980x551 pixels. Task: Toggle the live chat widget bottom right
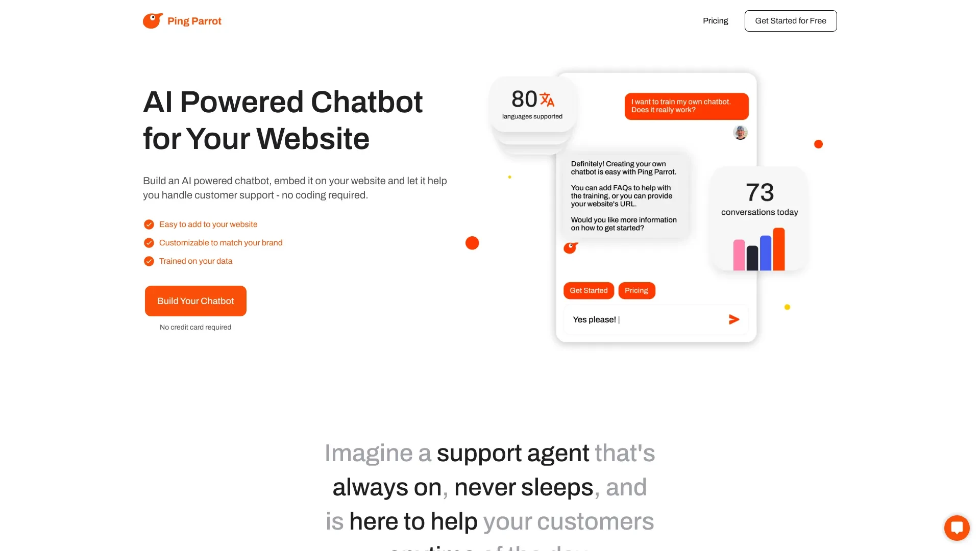tap(957, 528)
